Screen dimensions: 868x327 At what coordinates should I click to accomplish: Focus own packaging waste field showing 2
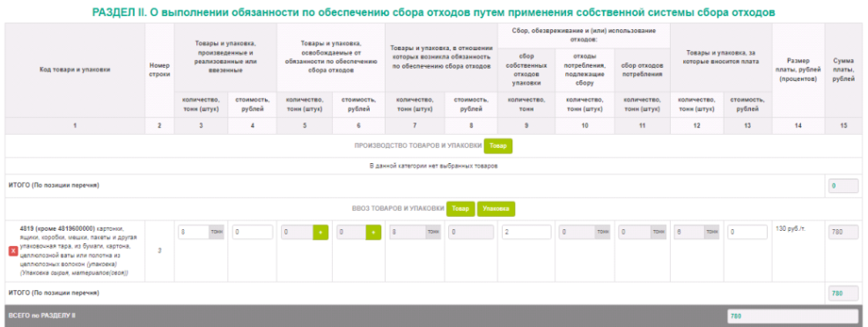[526, 232]
